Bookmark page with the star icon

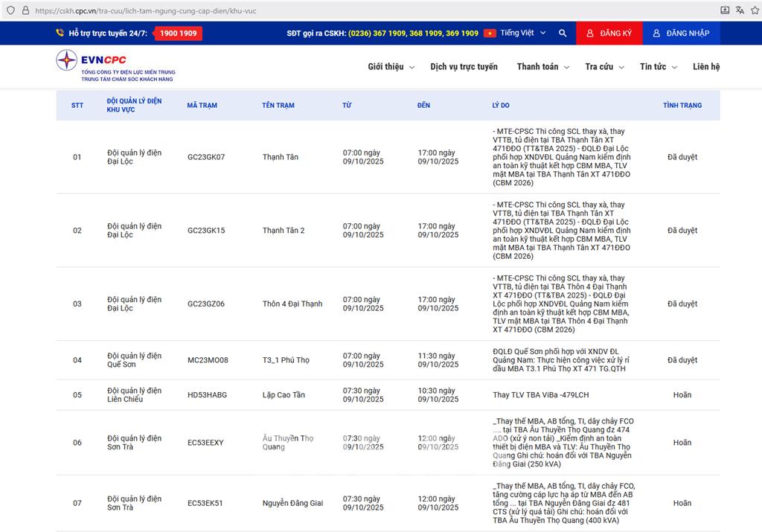(x=755, y=10)
